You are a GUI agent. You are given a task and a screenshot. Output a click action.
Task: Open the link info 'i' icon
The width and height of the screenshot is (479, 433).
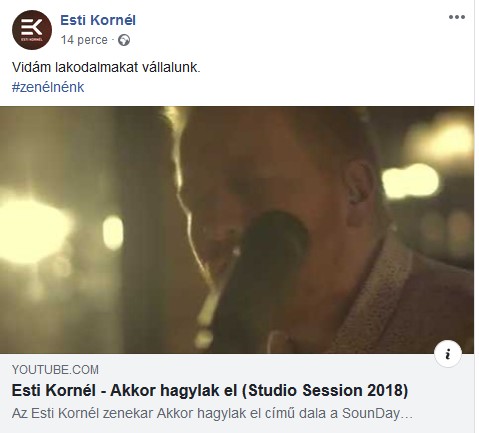[448, 354]
